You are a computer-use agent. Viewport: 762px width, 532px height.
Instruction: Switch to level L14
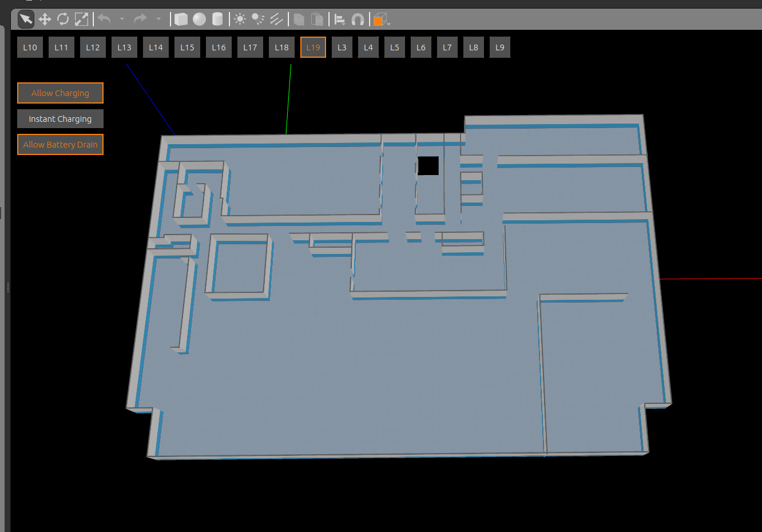156,47
